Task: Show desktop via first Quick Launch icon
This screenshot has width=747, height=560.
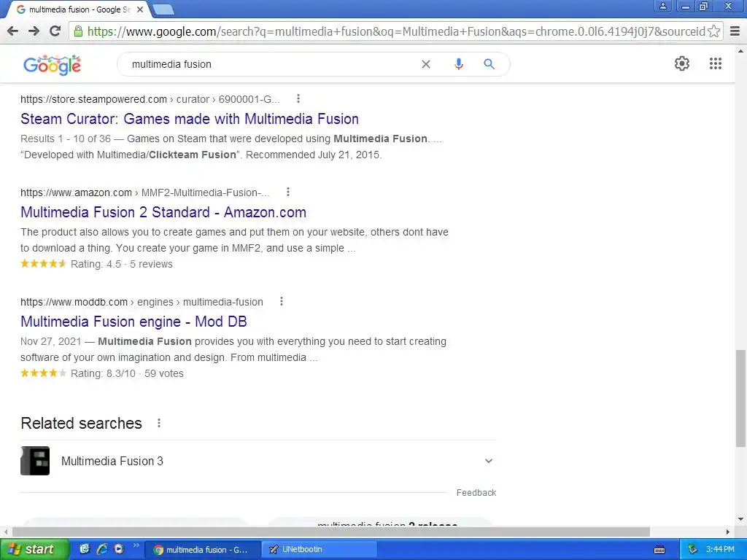Action: click(x=85, y=549)
